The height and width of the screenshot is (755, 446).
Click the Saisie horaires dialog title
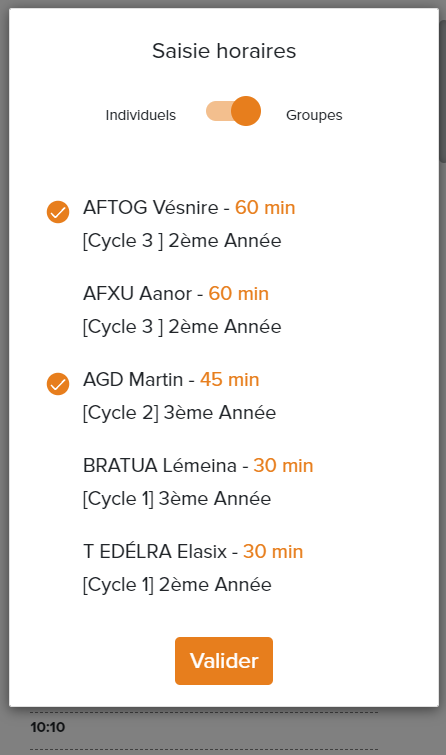coord(224,51)
